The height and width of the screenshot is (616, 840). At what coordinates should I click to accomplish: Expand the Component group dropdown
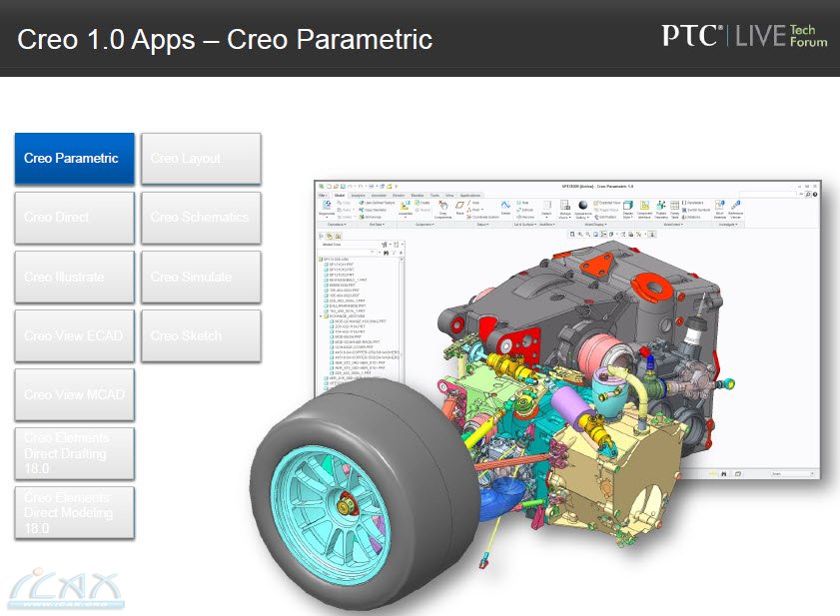click(x=424, y=225)
